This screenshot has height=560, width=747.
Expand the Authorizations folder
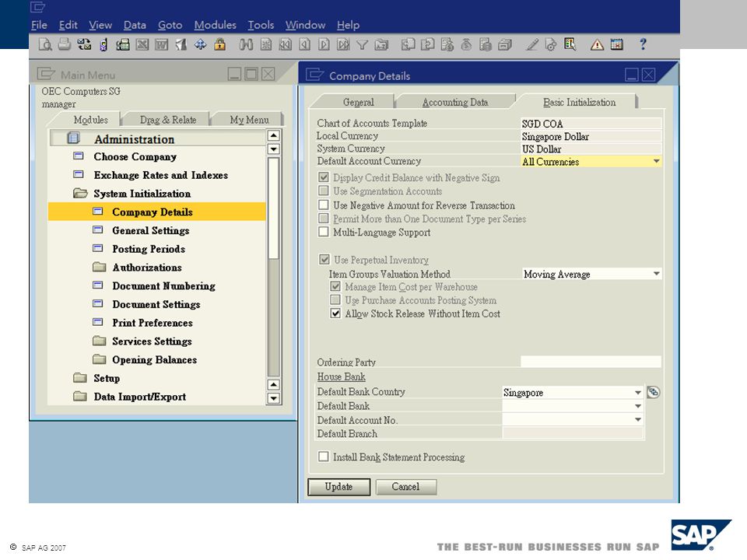[99, 267]
